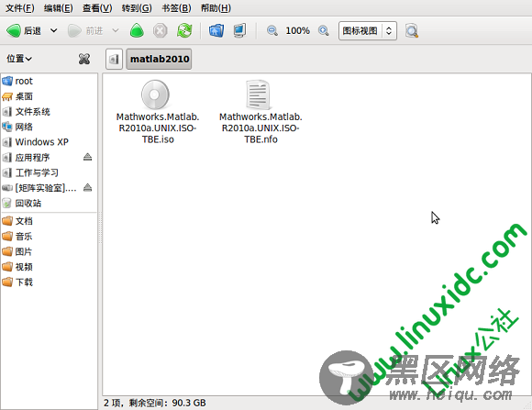Reload the folder with refresh icon
532x410 pixels.
pyautogui.click(x=184, y=31)
